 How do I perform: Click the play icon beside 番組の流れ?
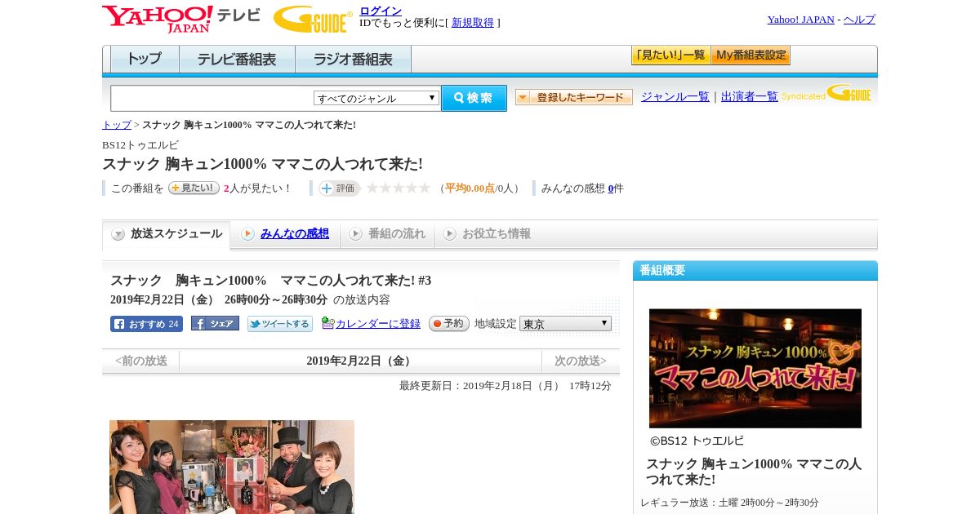tap(355, 234)
